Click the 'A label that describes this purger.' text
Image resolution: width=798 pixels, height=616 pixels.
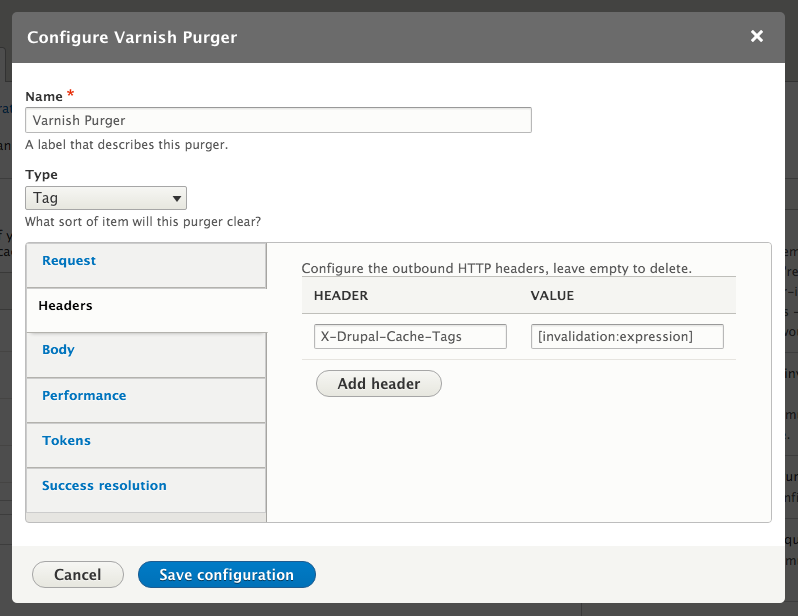pyautogui.click(x=127, y=145)
